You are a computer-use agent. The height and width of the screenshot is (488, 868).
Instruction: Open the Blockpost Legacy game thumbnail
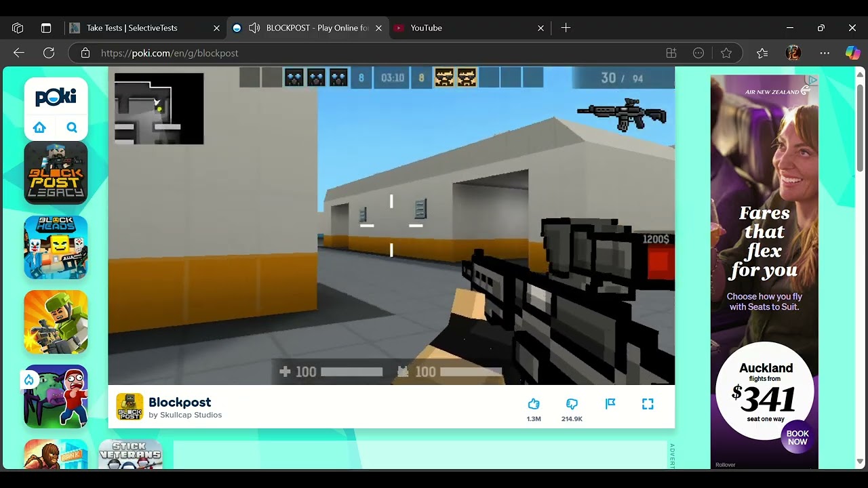pyautogui.click(x=56, y=173)
